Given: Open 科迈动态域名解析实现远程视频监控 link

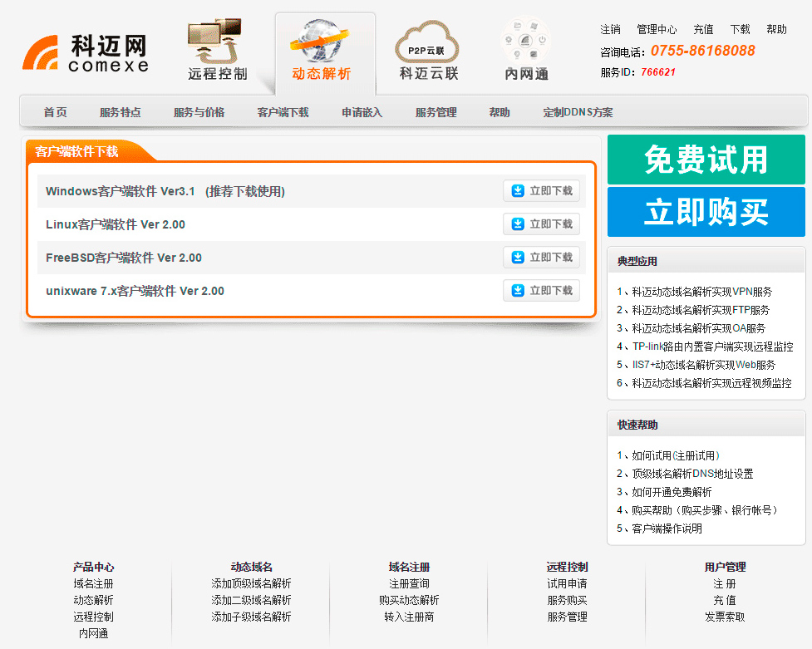Looking at the screenshot, I should click(x=711, y=383).
